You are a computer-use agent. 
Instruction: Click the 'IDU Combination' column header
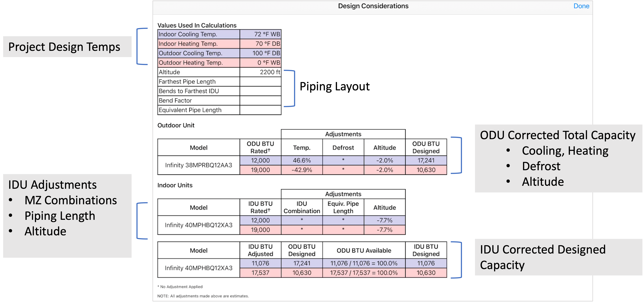point(302,207)
